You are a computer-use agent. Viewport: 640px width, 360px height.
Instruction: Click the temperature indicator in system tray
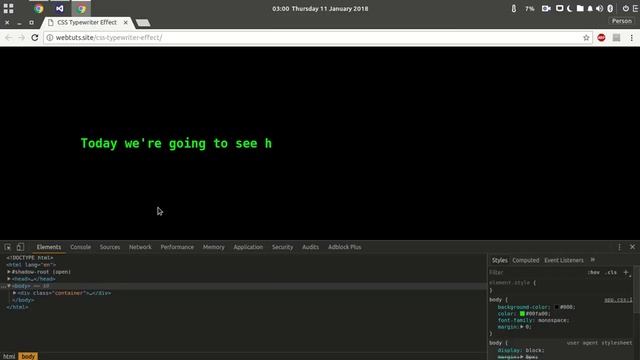point(514,9)
